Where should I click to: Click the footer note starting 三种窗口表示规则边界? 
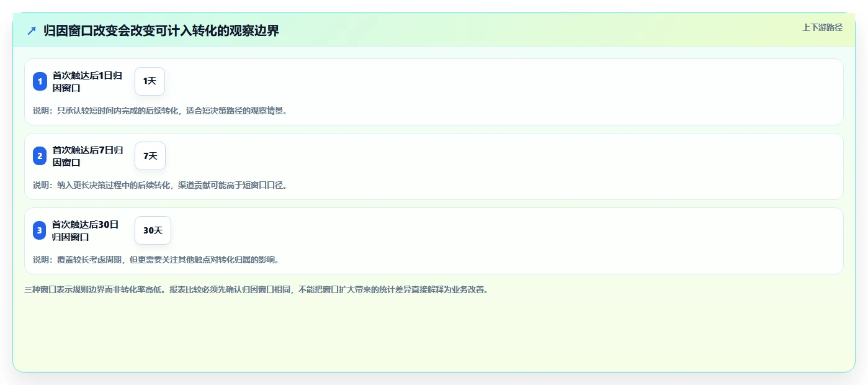click(256, 289)
